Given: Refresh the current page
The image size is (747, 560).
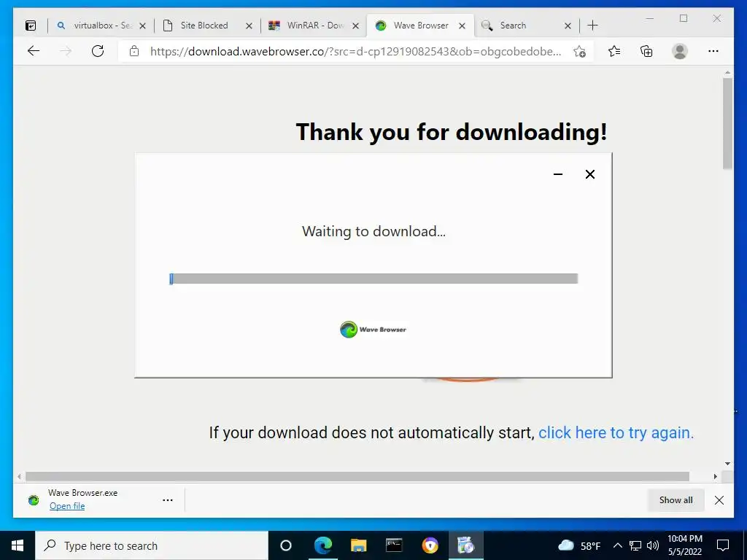Looking at the screenshot, I should (x=98, y=51).
